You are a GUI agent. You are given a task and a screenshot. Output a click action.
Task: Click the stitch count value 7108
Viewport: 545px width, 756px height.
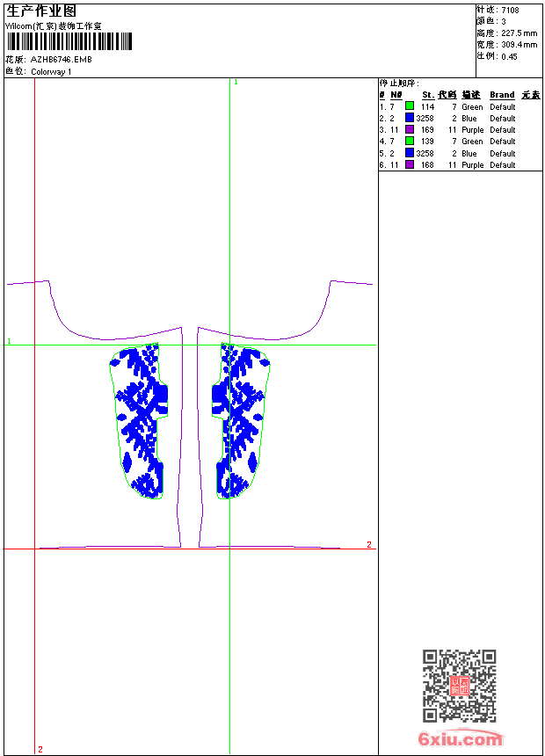point(510,11)
